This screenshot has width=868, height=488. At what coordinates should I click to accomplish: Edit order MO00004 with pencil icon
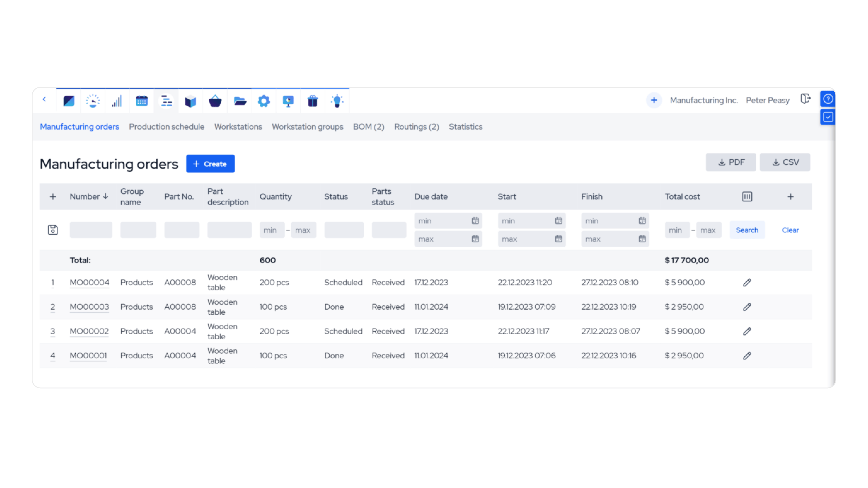(x=747, y=282)
